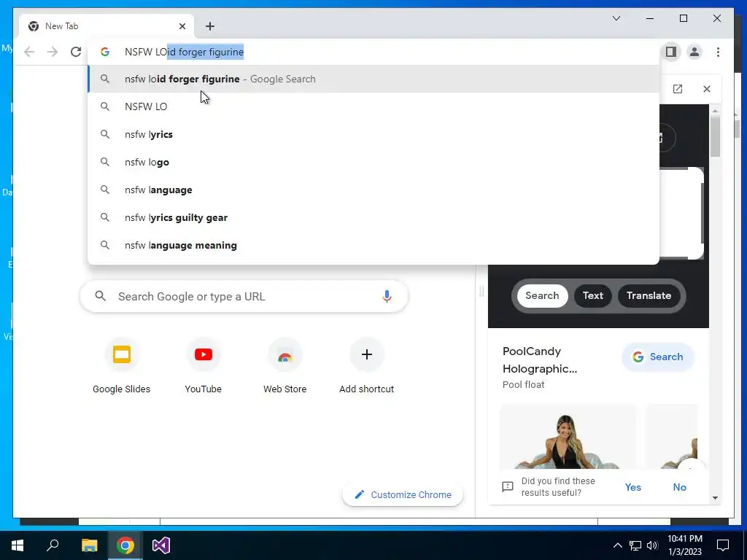Open the Google Slides shortcut
The width and height of the screenshot is (747, 560).
pos(122,366)
